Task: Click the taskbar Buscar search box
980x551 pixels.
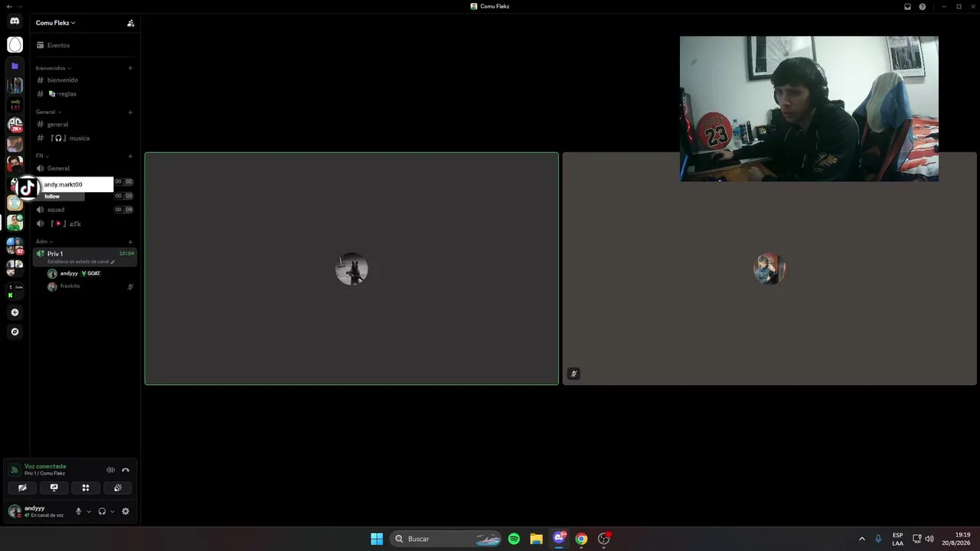Action: [446, 539]
